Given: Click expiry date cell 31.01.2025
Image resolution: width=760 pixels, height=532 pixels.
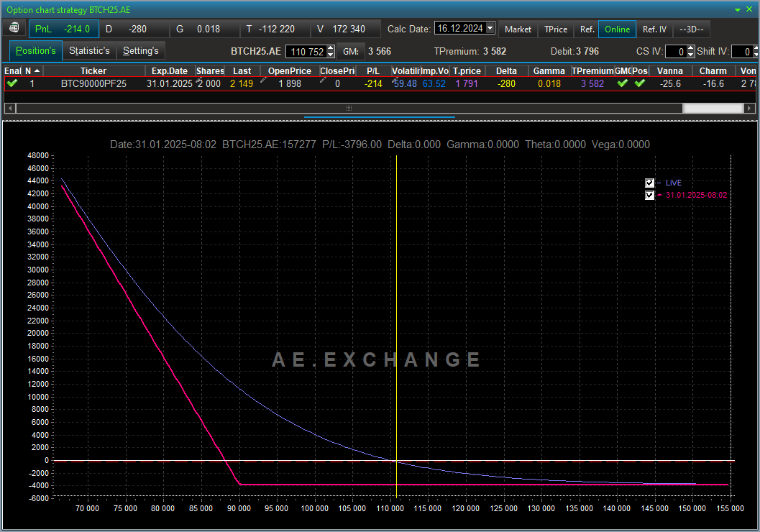Looking at the screenshot, I should (170, 83).
